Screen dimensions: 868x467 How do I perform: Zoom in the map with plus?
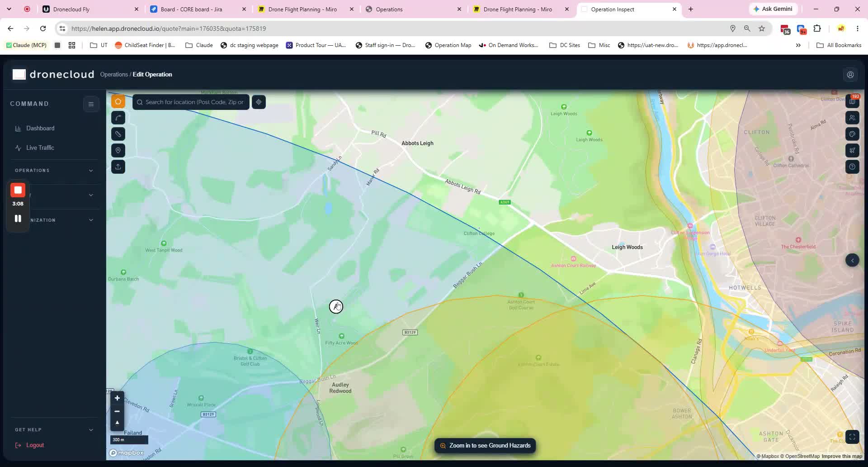tap(117, 398)
